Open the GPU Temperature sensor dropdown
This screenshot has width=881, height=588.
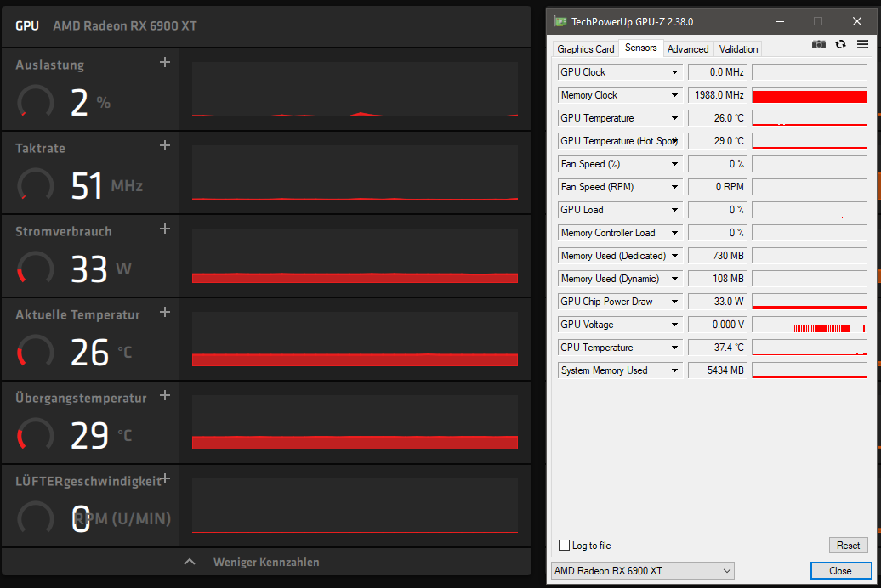(674, 118)
